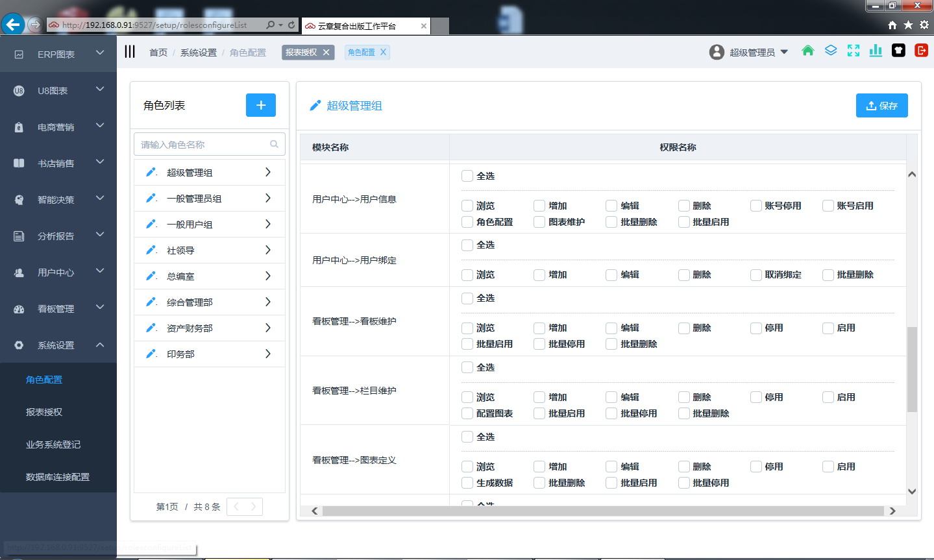The height and width of the screenshot is (560, 934).
Task: Check 角色配置 permission checkbox
Action: (x=467, y=222)
